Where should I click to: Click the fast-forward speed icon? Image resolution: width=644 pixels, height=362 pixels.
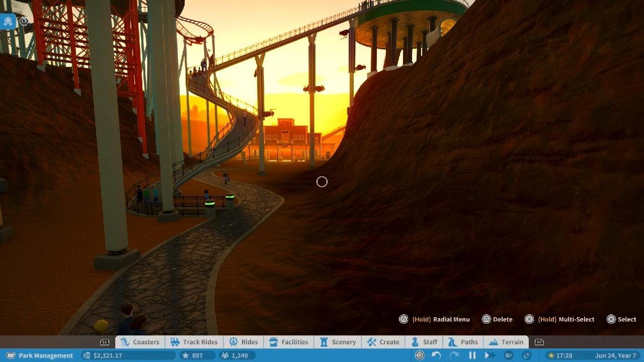[490, 355]
